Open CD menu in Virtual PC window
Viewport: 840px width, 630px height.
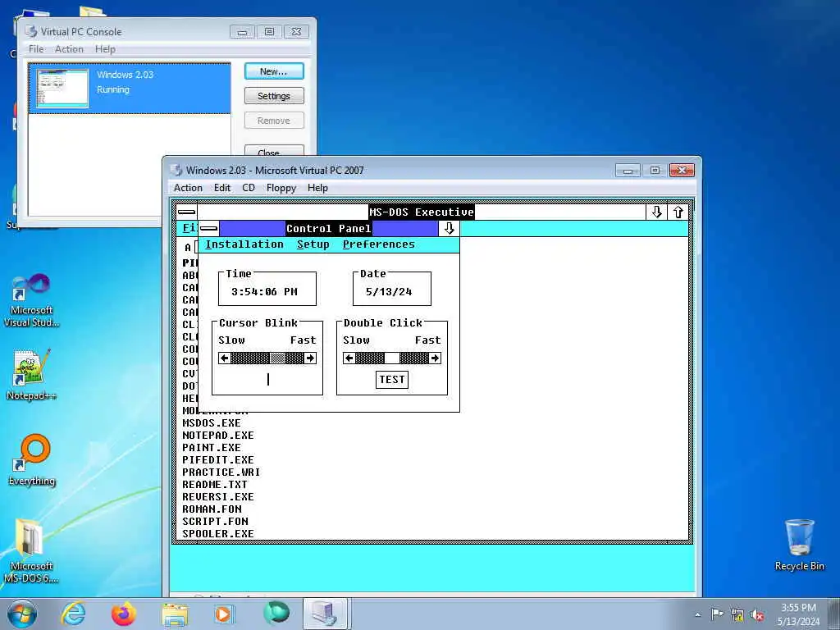248,188
